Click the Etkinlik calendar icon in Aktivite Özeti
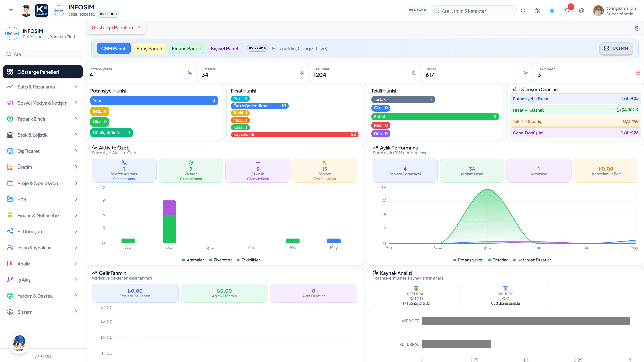Image resolution: width=644 pixels, height=362 pixels. pos(258,163)
